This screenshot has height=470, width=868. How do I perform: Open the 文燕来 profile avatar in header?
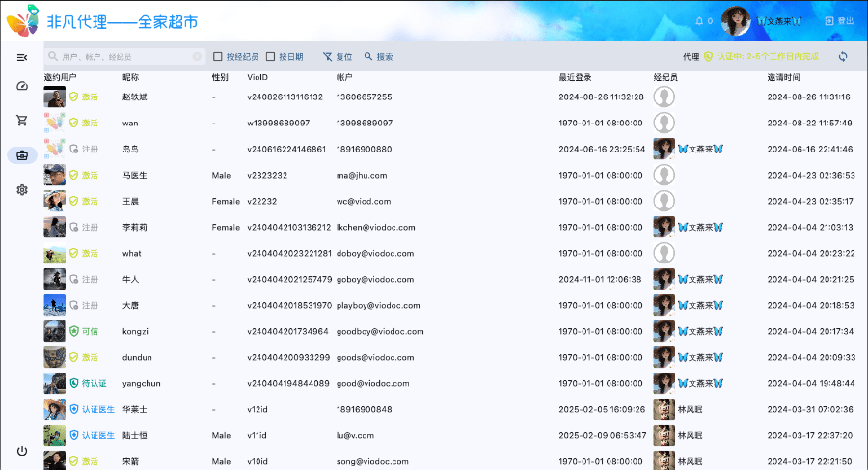point(737,20)
